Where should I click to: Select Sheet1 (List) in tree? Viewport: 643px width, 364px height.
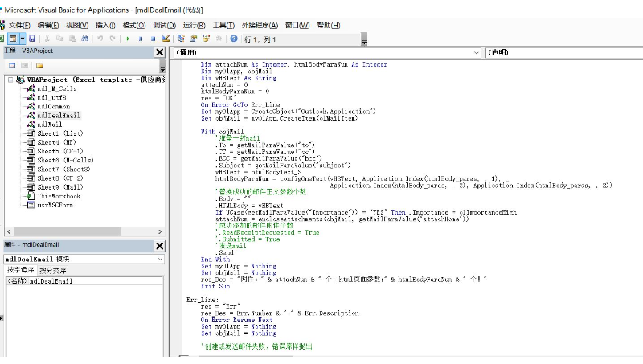click(59, 133)
